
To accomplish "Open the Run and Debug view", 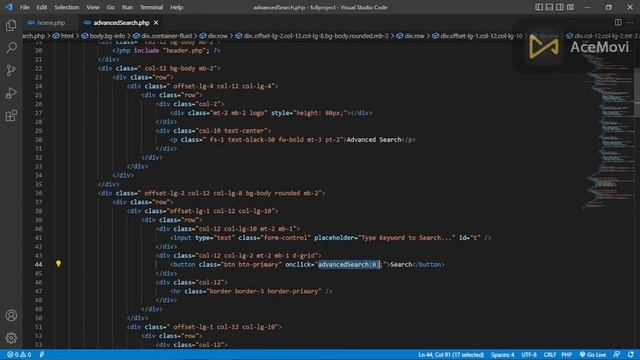I will pyautogui.click(x=11, y=93).
